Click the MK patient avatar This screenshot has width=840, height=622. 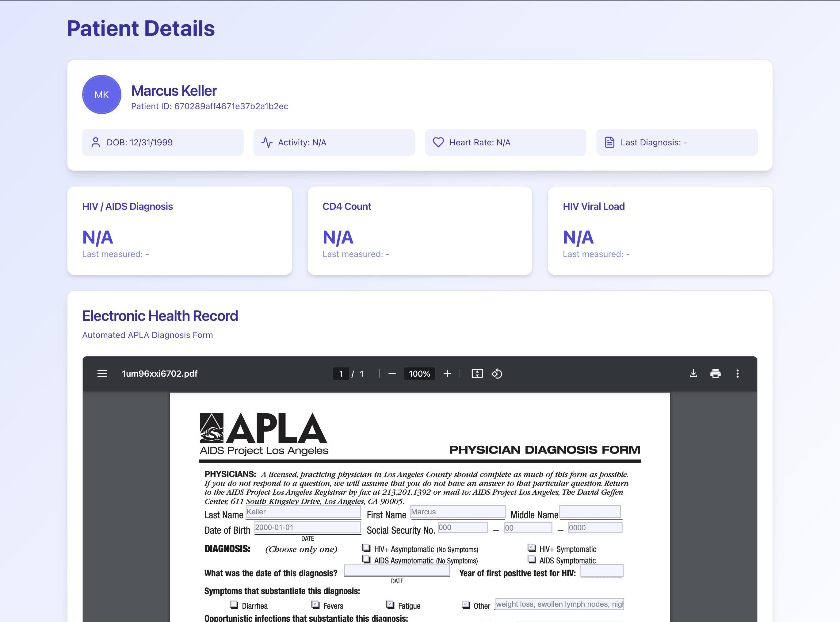coord(101,94)
